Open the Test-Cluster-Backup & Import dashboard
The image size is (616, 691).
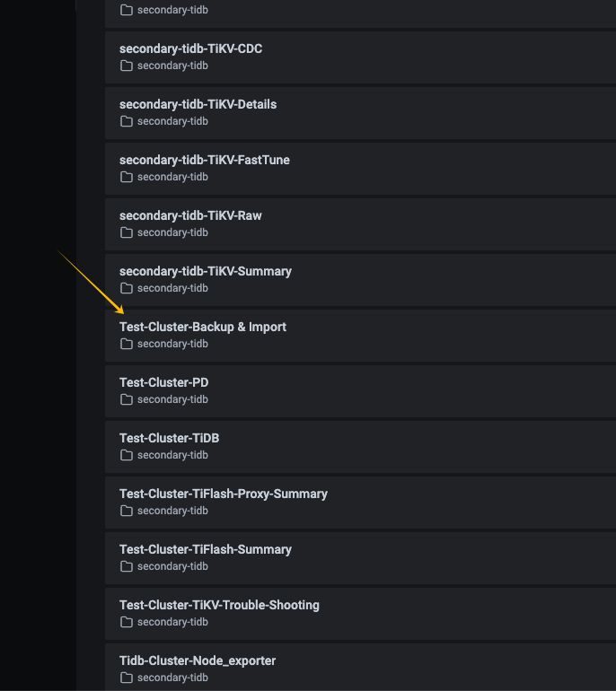202,327
